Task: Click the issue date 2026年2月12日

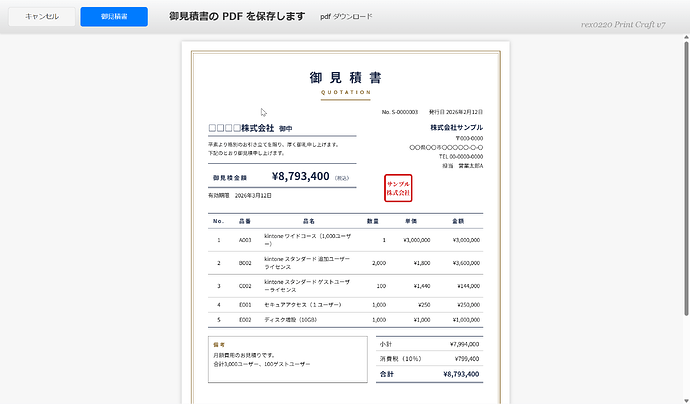Action: (456, 112)
